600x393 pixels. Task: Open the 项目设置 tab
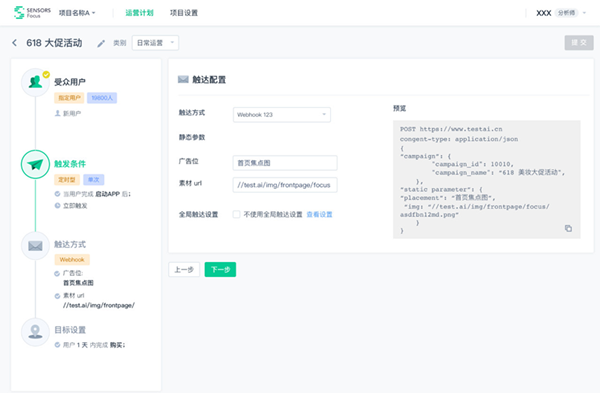pyautogui.click(x=184, y=13)
